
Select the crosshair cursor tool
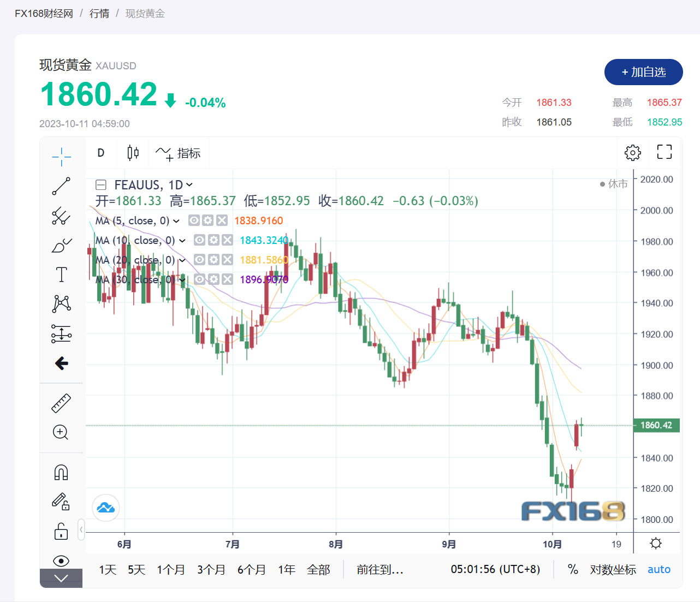click(61, 157)
